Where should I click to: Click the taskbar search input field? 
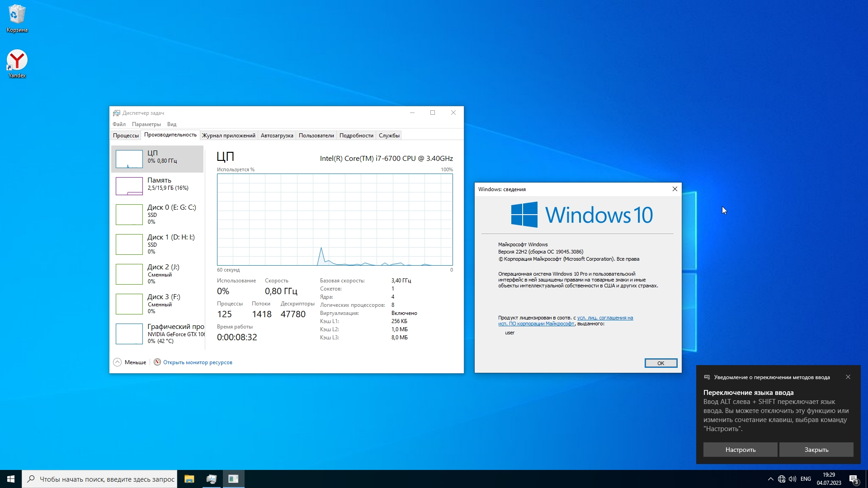click(x=107, y=479)
